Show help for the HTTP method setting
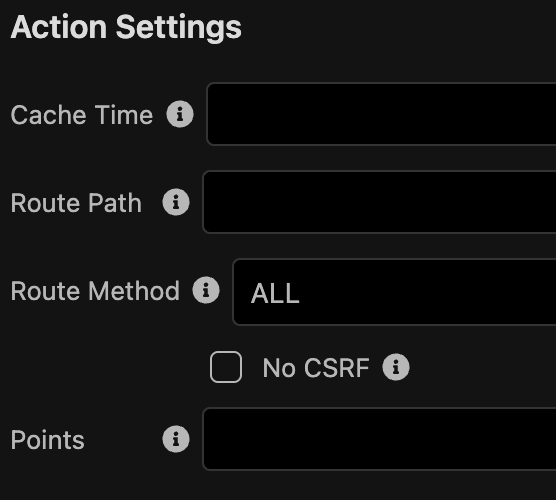Viewport: 556px width, 500px height. (206, 290)
